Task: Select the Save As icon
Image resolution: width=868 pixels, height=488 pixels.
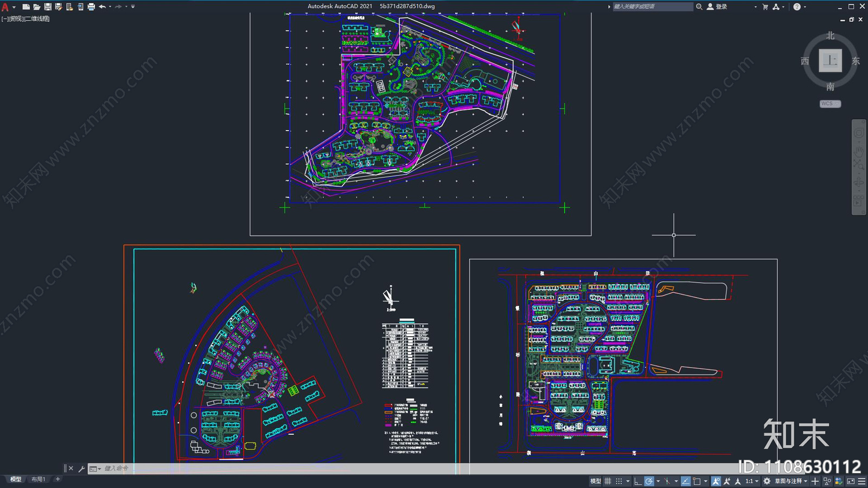Action: point(59,7)
